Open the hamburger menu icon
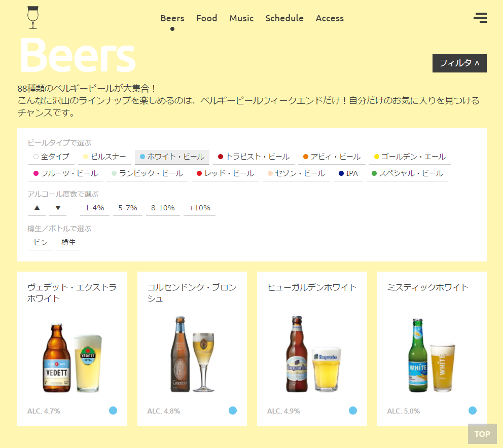This screenshot has width=503, height=448. (x=480, y=18)
